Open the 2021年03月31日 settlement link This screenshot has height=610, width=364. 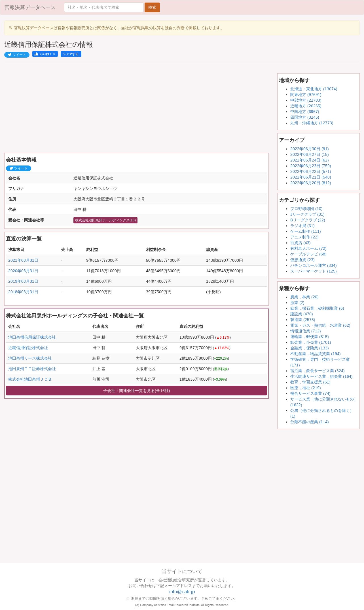click(23, 260)
